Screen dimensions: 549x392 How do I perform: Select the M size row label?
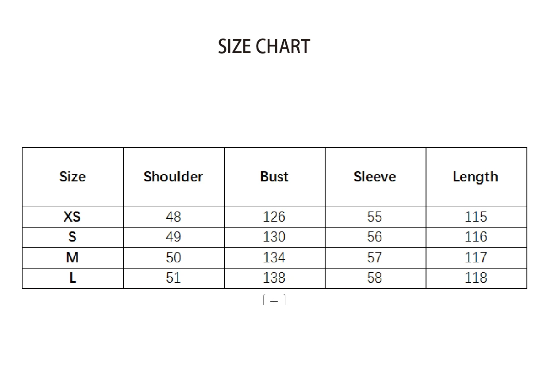pos(73,257)
